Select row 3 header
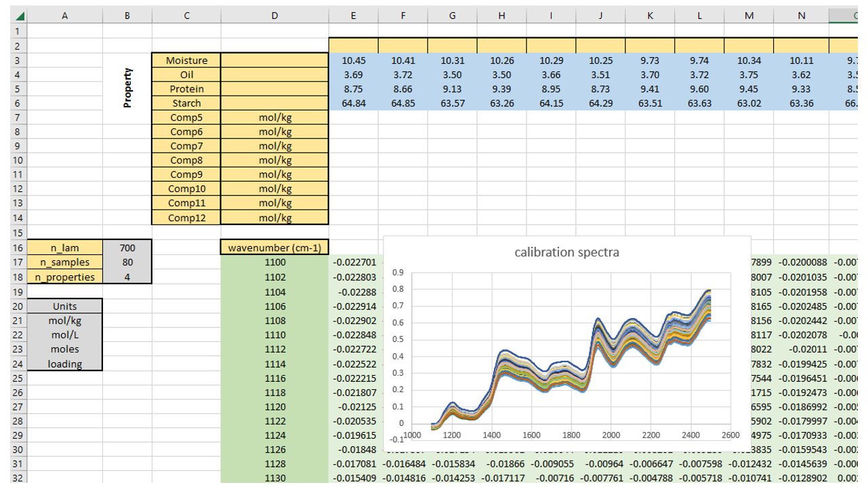Viewport: 868px width, 487px height. click(14, 60)
